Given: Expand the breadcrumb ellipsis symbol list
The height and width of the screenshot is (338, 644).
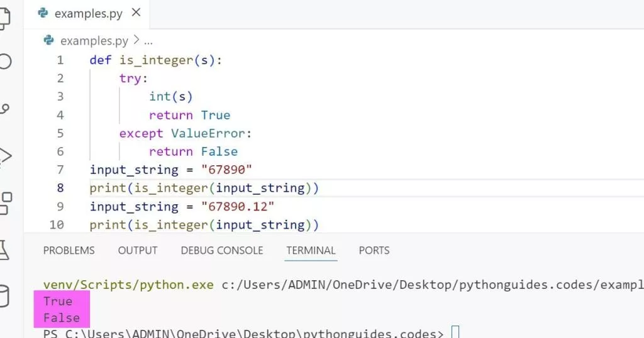Looking at the screenshot, I should point(149,41).
